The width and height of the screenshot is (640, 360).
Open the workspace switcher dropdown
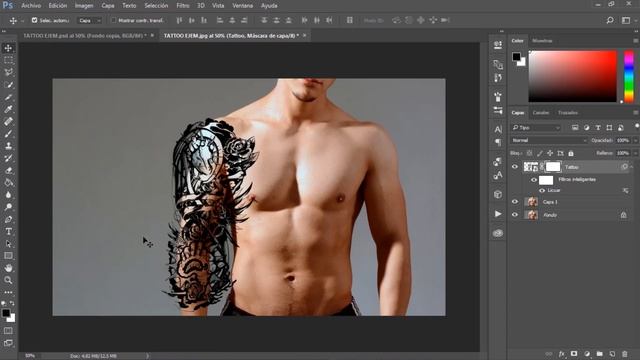(x=626, y=20)
